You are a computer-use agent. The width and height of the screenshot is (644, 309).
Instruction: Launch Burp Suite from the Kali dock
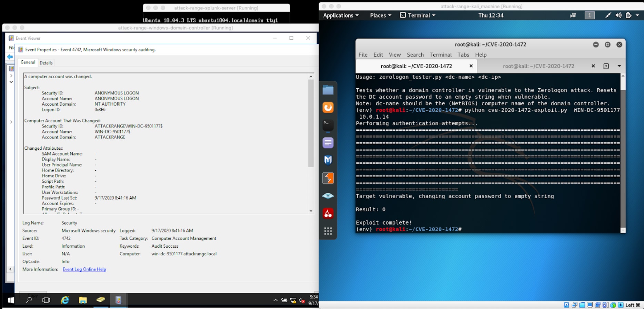pos(328,178)
